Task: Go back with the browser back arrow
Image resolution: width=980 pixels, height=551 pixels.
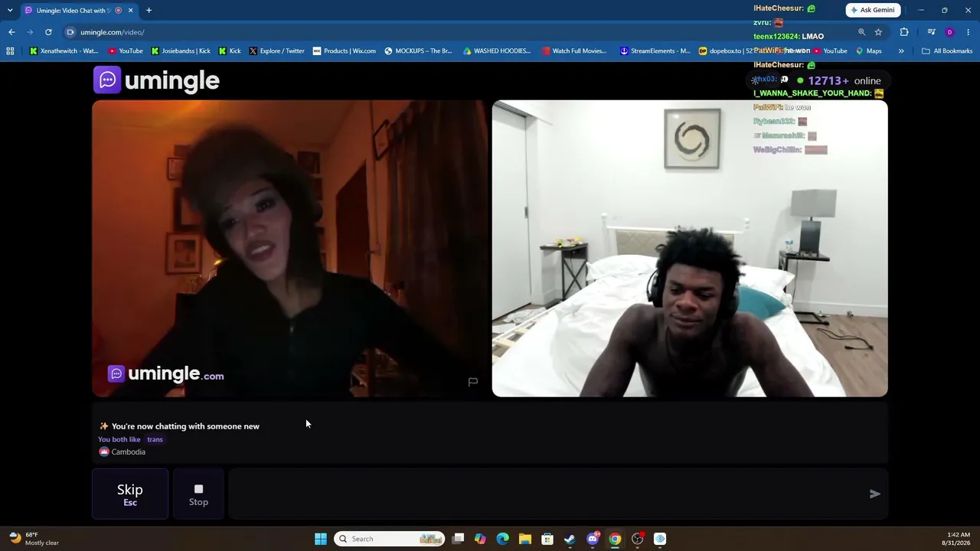Action: [x=11, y=32]
